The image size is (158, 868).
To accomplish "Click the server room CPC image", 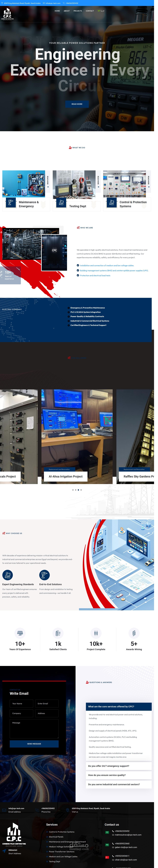I will pyautogui.click(x=54, y=253).
